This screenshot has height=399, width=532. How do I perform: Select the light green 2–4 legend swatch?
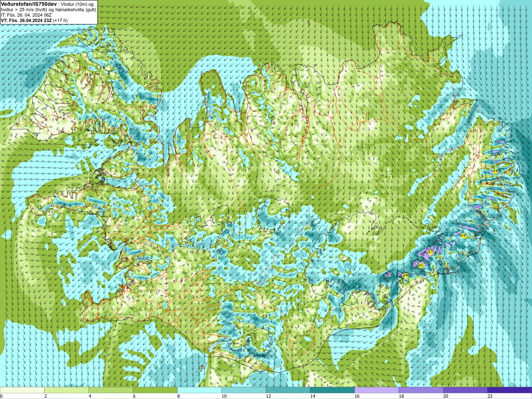(x=66, y=390)
